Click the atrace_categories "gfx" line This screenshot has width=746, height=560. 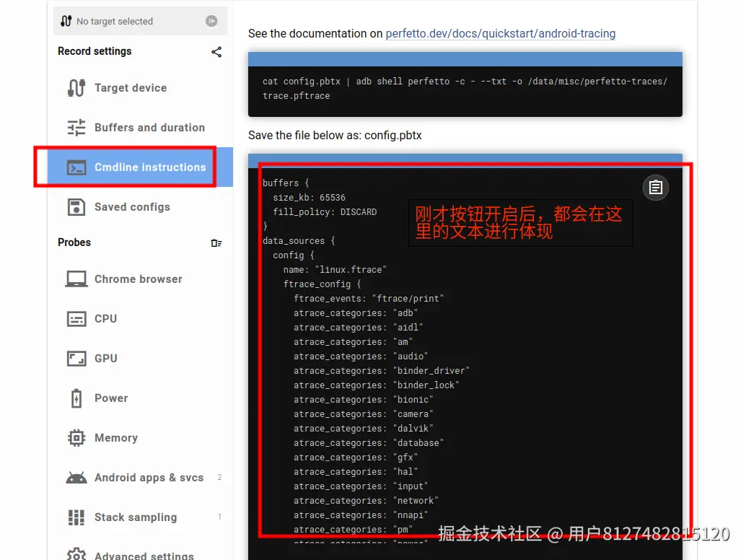coord(356,458)
